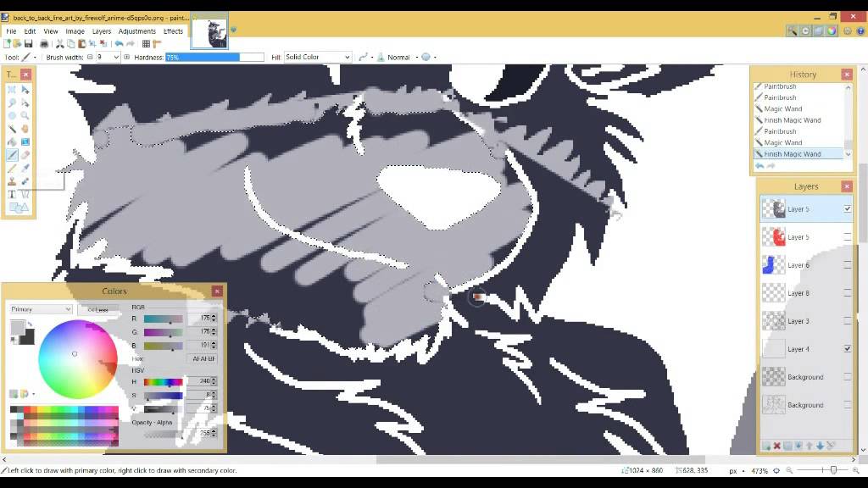Select the Pencil tool

pyautogui.click(x=12, y=169)
